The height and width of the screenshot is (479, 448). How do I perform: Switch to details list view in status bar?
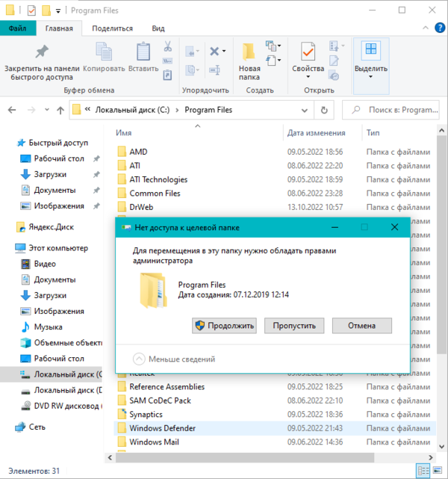click(x=424, y=471)
